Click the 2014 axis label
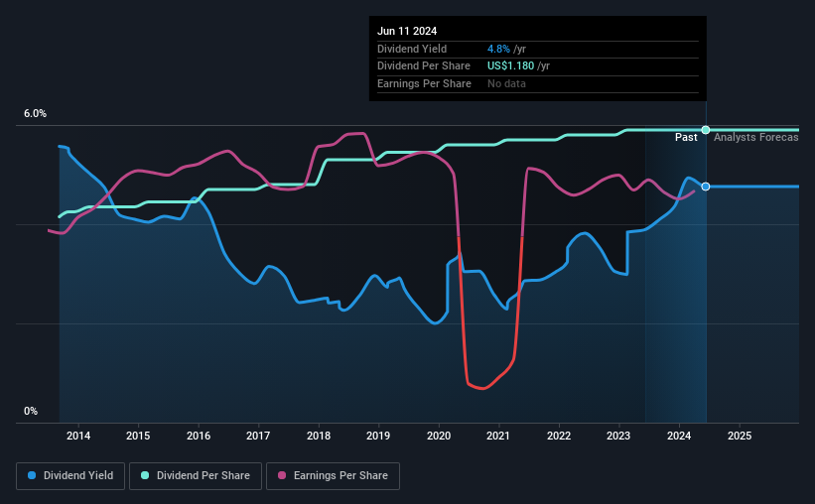The image size is (815, 504). tap(78, 436)
